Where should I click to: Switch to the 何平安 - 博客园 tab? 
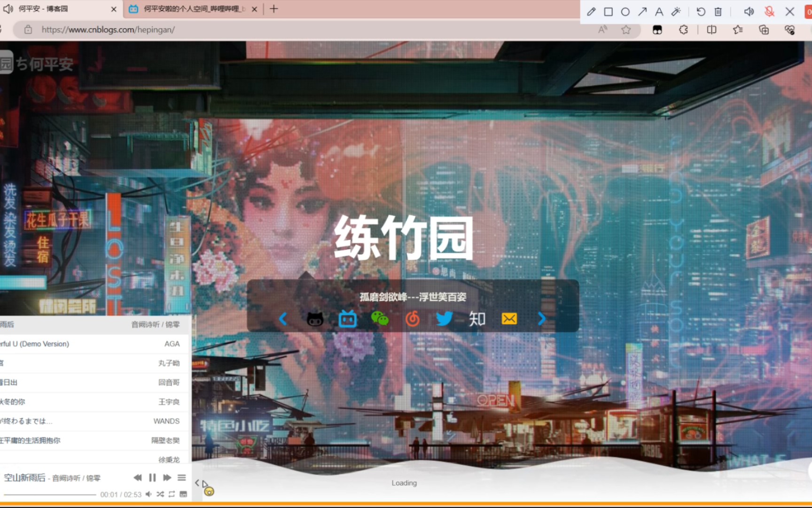[x=60, y=9]
